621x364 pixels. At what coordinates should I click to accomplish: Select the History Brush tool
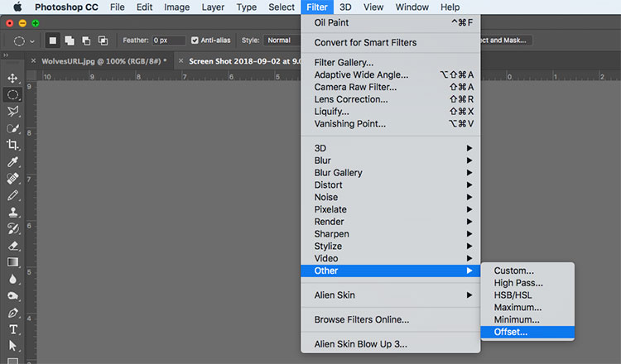pyautogui.click(x=12, y=228)
